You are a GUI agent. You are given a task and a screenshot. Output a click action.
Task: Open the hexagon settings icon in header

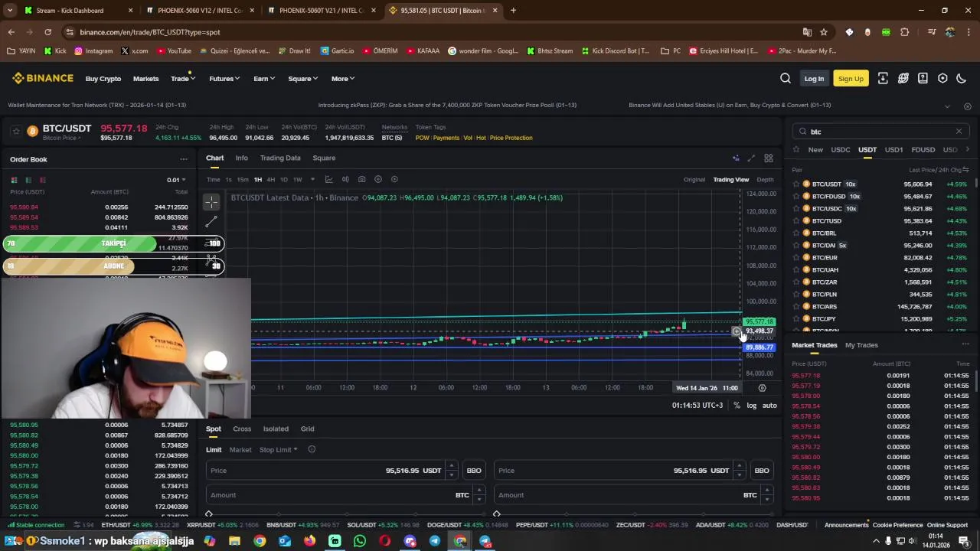pos(942,78)
